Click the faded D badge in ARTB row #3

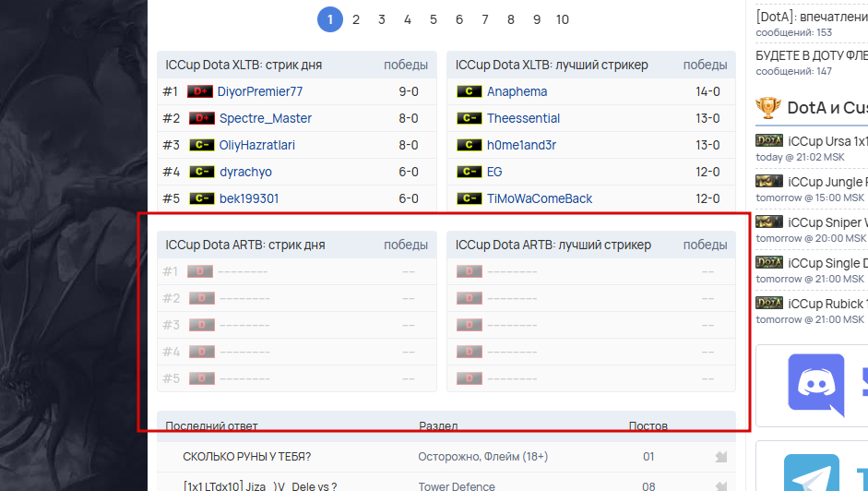pos(202,325)
